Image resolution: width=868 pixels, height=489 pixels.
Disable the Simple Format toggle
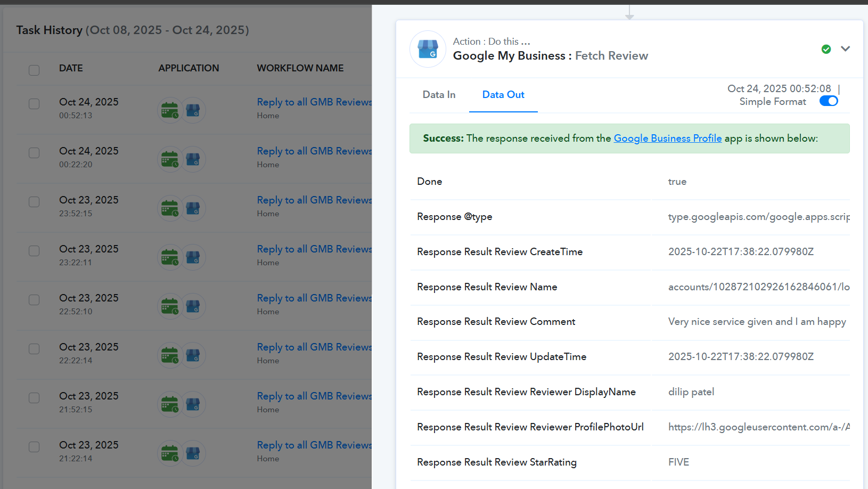pyautogui.click(x=828, y=101)
